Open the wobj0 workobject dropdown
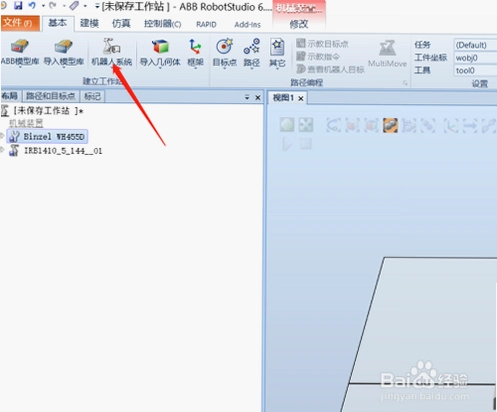 [475, 58]
